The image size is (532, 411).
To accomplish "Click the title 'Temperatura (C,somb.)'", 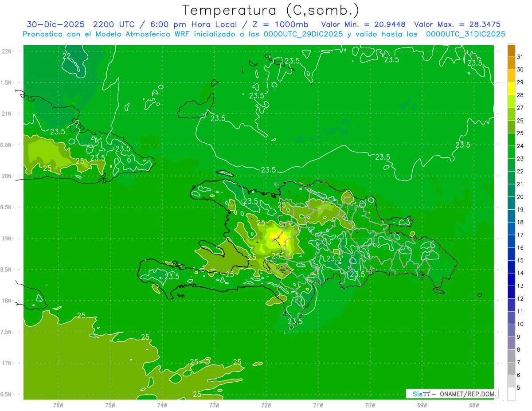I will [271, 10].
